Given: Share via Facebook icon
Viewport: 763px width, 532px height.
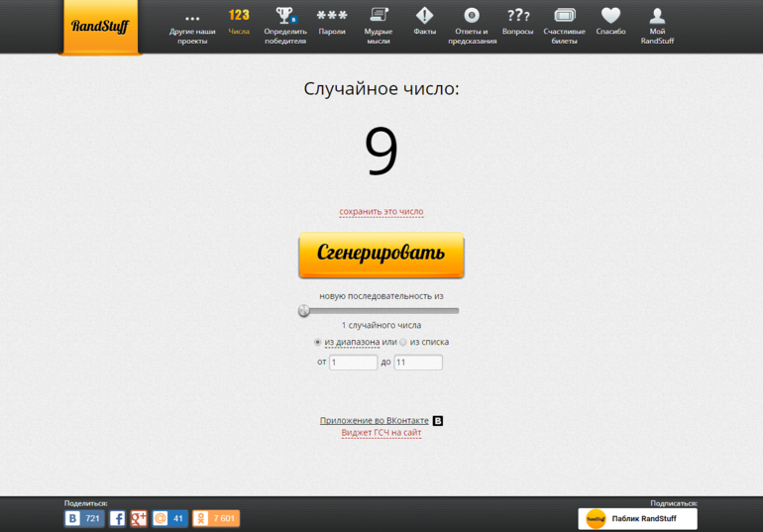Looking at the screenshot, I should [x=117, y=518].
